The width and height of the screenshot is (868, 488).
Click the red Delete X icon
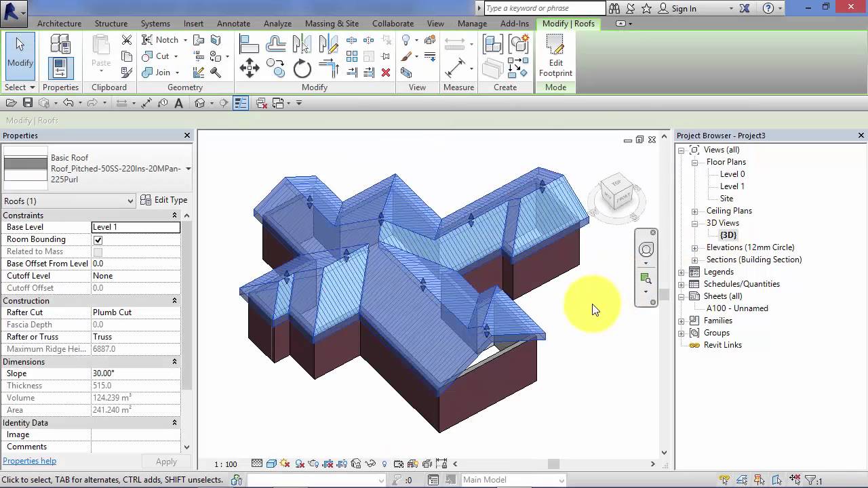(386, 73)
